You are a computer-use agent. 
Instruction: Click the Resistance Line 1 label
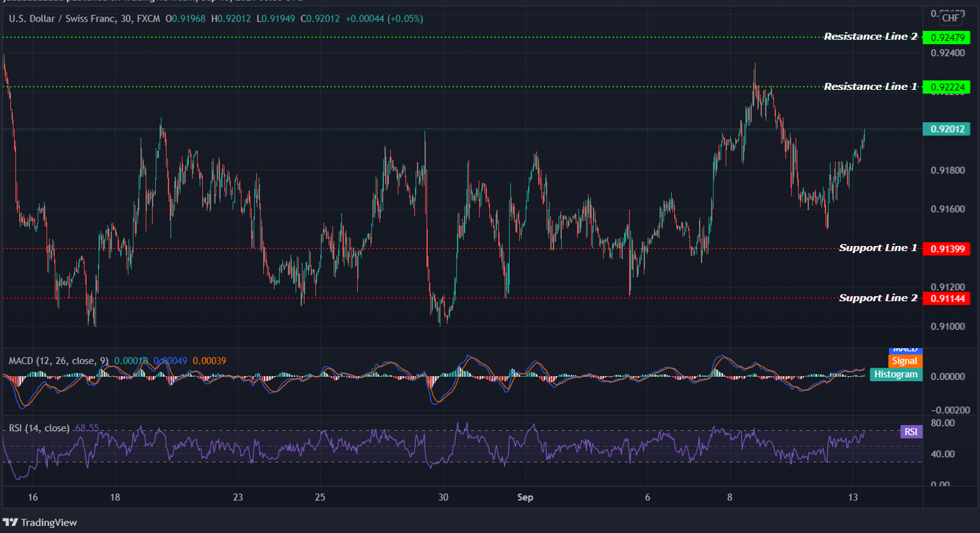pos(870,87)
